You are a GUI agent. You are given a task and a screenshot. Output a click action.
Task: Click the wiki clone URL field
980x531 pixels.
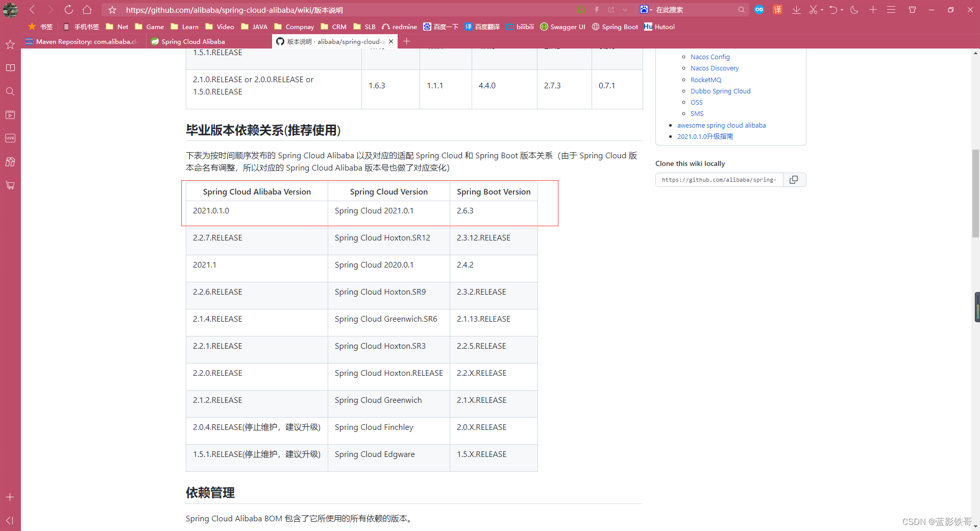click(x=719, y=180)
